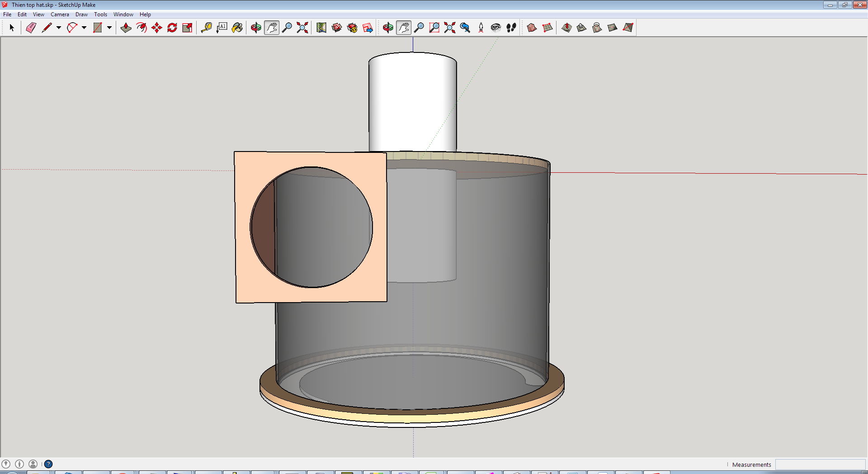Click the Instructor help question mark button
Screen dimensions: 868x474
pos(48,464)
